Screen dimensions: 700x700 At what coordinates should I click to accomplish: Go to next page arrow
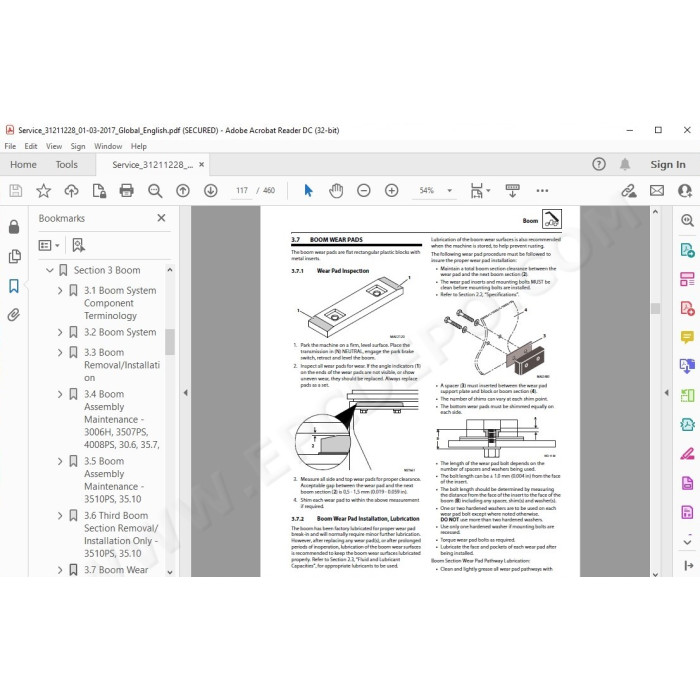click(x=210, y=191)
